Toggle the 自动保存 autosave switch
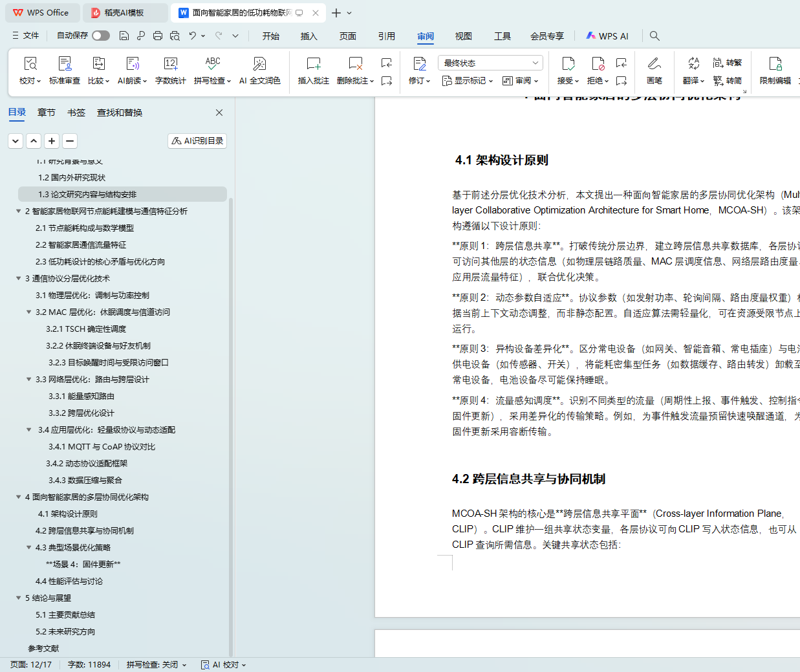 tap(100, 36)
